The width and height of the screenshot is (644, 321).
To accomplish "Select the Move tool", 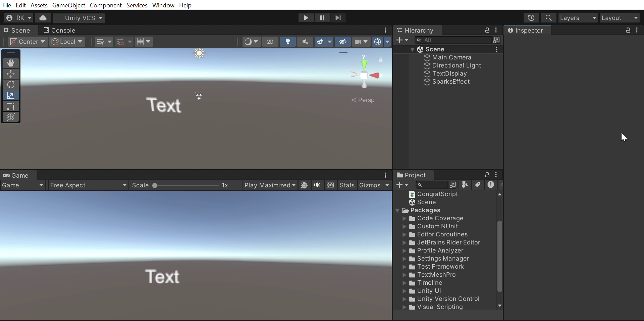I will [x=11, y=74].
